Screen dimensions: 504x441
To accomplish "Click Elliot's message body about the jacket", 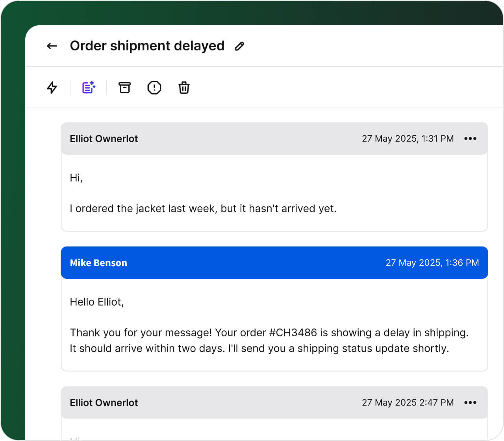I will pos(203,209).
